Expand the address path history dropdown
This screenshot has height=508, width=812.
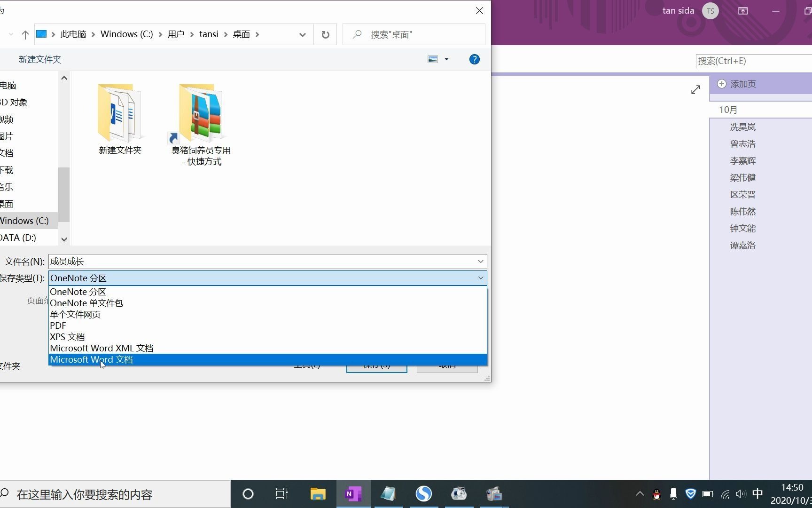302,34
